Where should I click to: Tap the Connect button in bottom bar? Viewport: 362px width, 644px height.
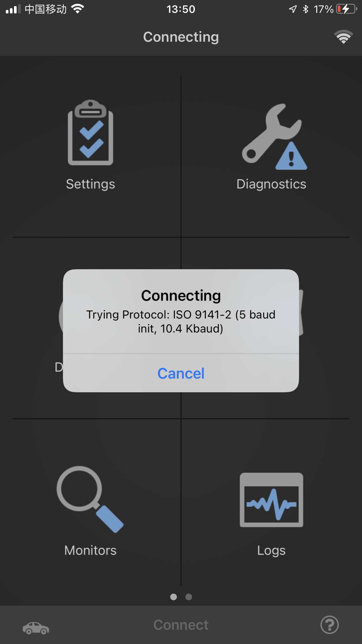tap(181, 625)
